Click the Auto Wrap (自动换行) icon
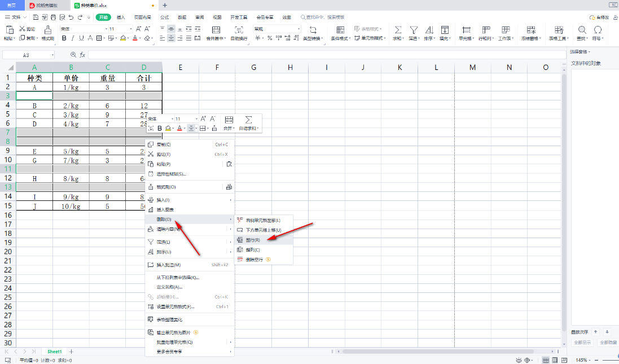Image resolution: width=619 pixels, height=364 pixels. pyautogui.click(x=239, y=30)
